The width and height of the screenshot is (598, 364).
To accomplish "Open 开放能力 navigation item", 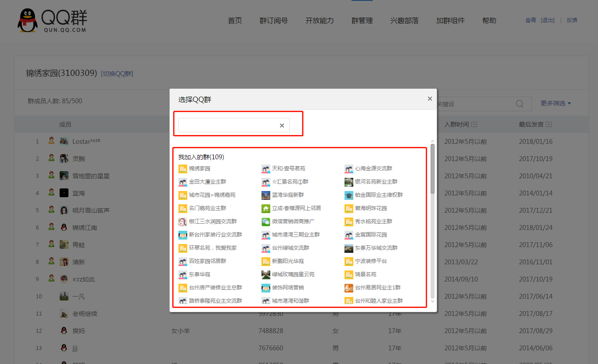I will (320, 21).
